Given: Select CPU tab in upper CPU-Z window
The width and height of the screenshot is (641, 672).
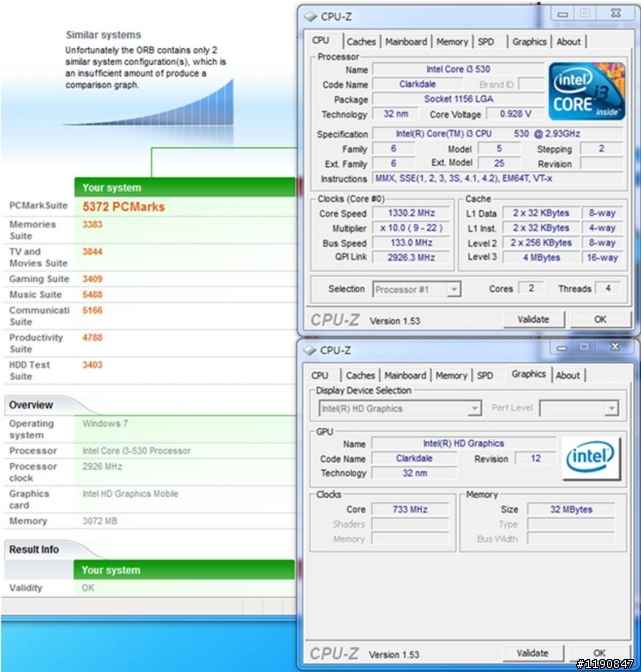Looking at the screenshot, I should pos(320,40).
